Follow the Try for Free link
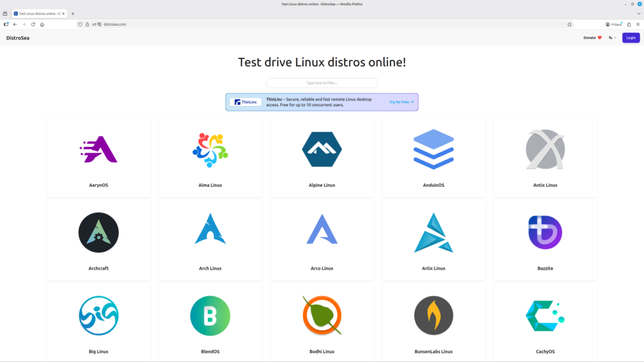The height and width of the screenshot is (362, 644). point(401,102)
